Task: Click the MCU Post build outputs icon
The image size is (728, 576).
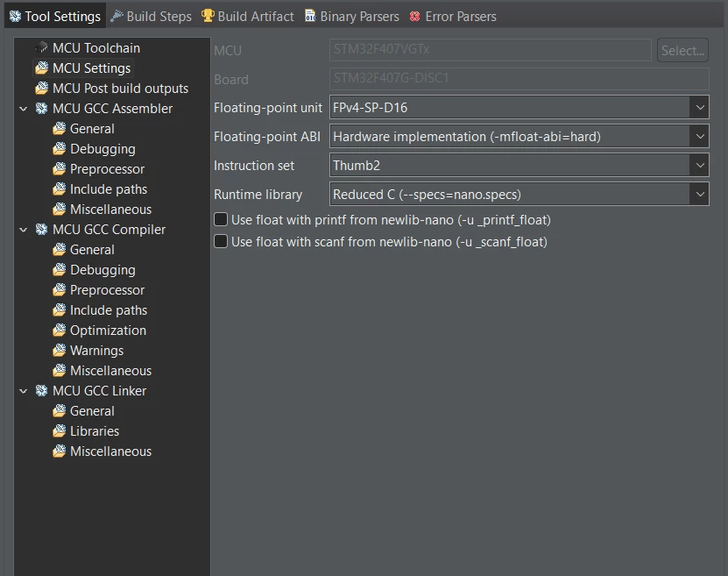Action: tap(42, 88)
